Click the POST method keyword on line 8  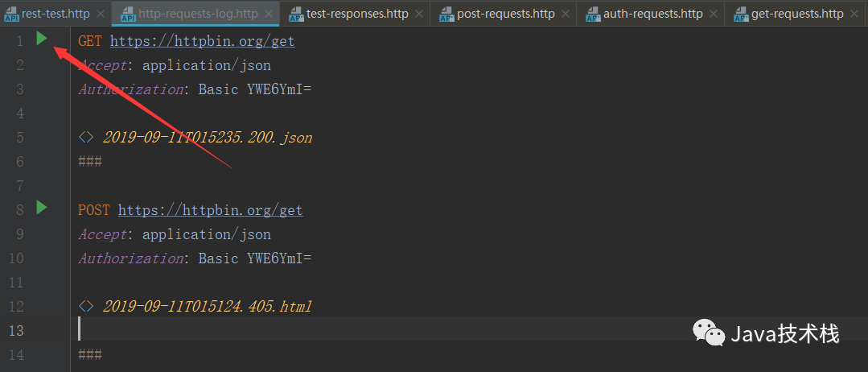tap(94, 210)
